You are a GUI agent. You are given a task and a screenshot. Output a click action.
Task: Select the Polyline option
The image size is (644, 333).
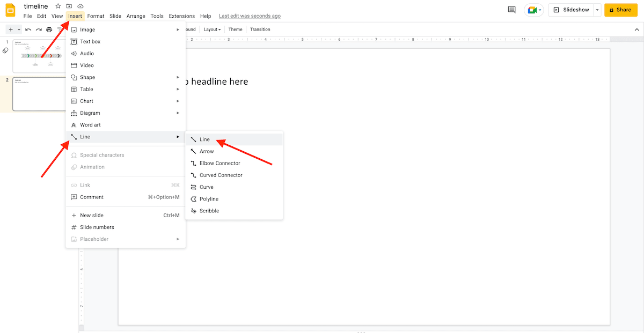(234, 199)
